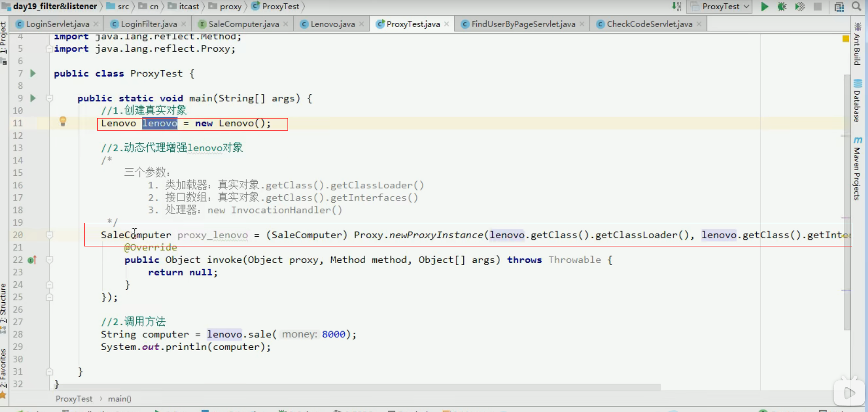Close the FindUserByPageServlet.java tab
The width and height of the screenshot is (868, 412).
coord(582,24)
